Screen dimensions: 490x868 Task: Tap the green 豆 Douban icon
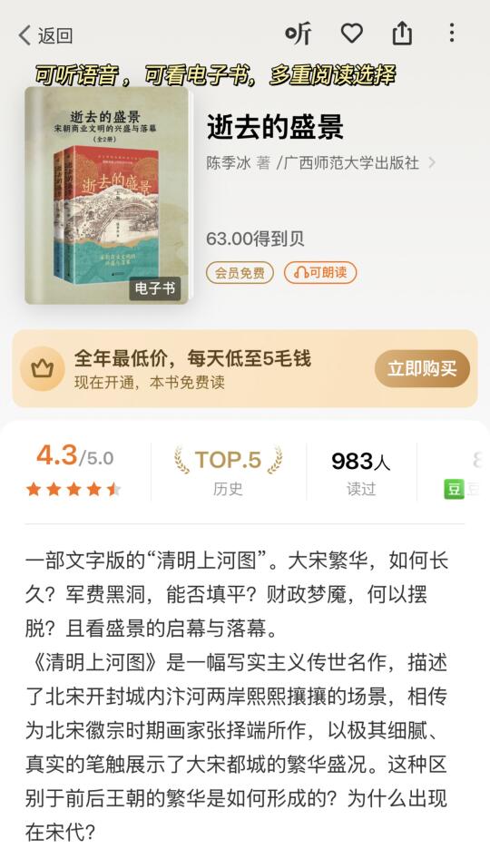coord(454,490)
